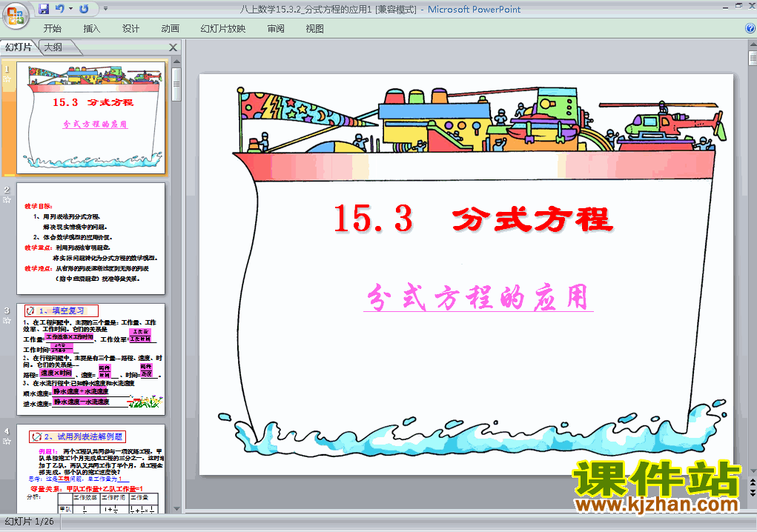Screen dimensions: 757x532
Task: Click animation star icon under slide 1
Action: point(7,79)
